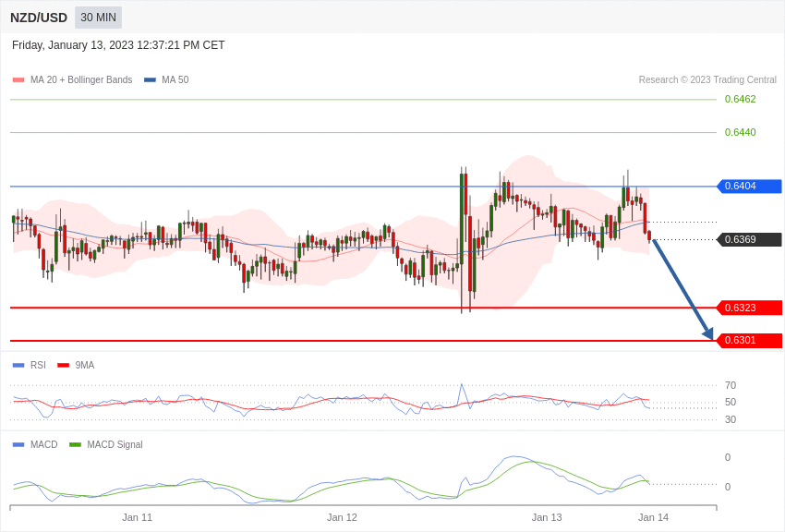Click the MACD Signal green legend swatch
Screen dimensions: 785x532
pyautogui.click(x=75, y=444)
